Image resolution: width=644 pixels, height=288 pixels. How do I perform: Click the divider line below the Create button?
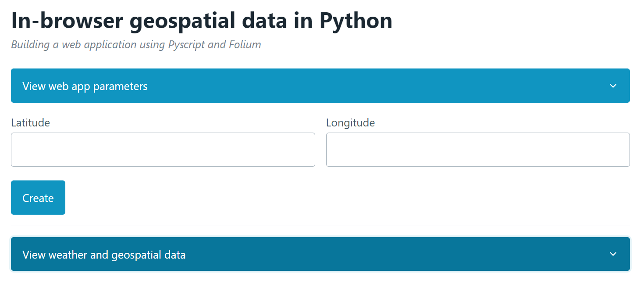pyautogui.click(x=320, y=226)
